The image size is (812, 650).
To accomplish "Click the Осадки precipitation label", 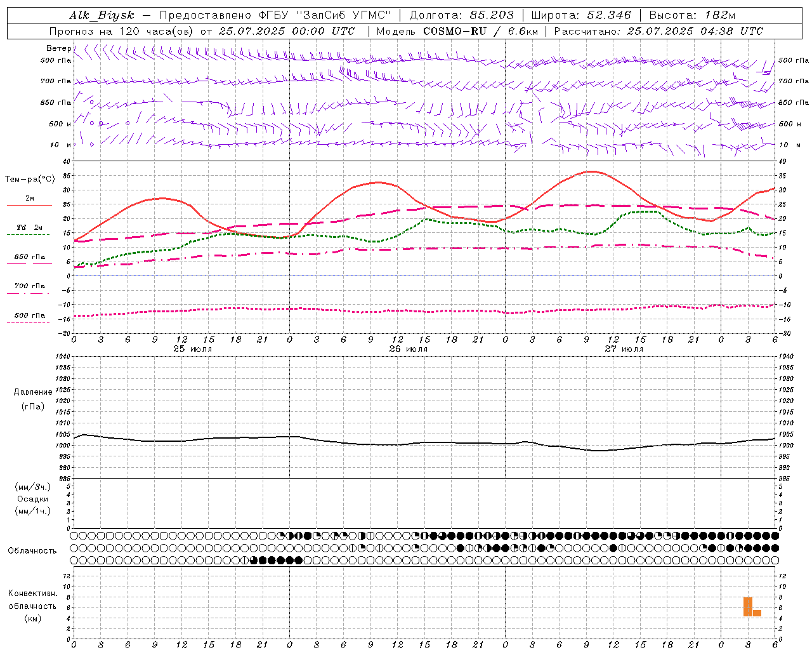I will (32, 499).
